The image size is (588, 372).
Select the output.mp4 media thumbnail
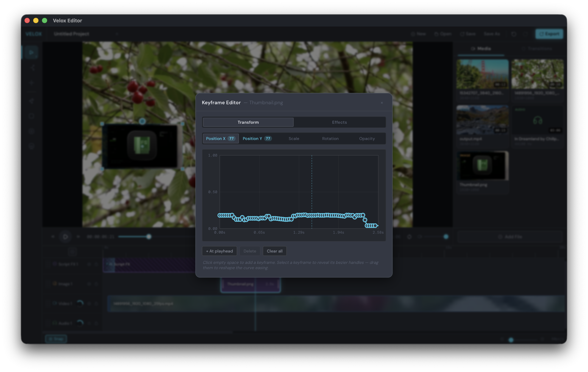[x=482, y=120]
